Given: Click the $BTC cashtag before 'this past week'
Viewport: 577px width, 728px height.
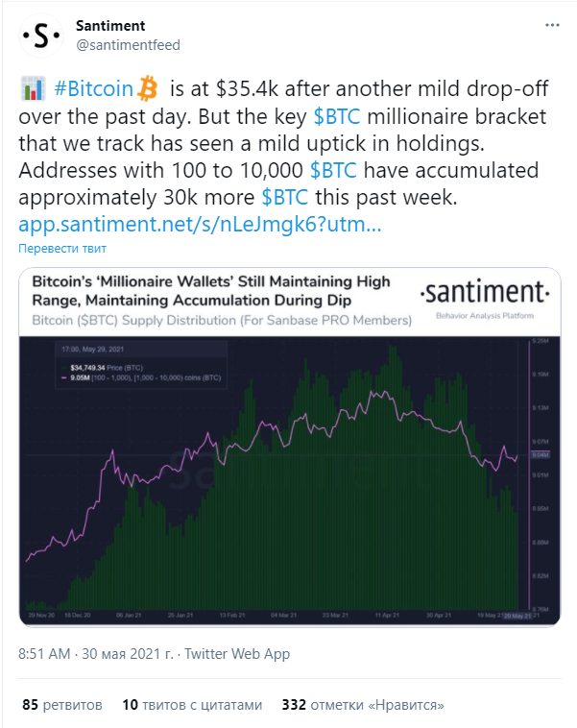Looking at the screenshot, I should coord(285,197).
